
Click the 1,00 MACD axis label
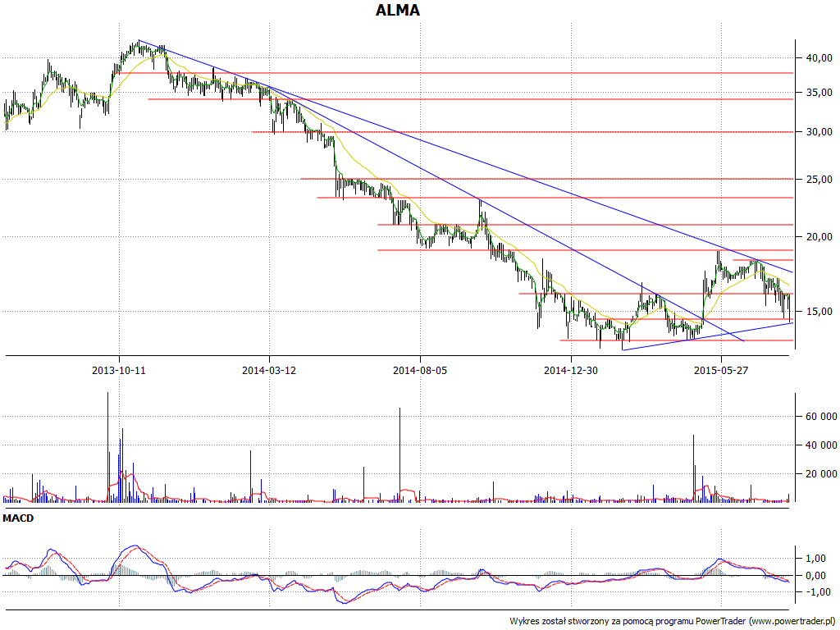pos(816,558)
